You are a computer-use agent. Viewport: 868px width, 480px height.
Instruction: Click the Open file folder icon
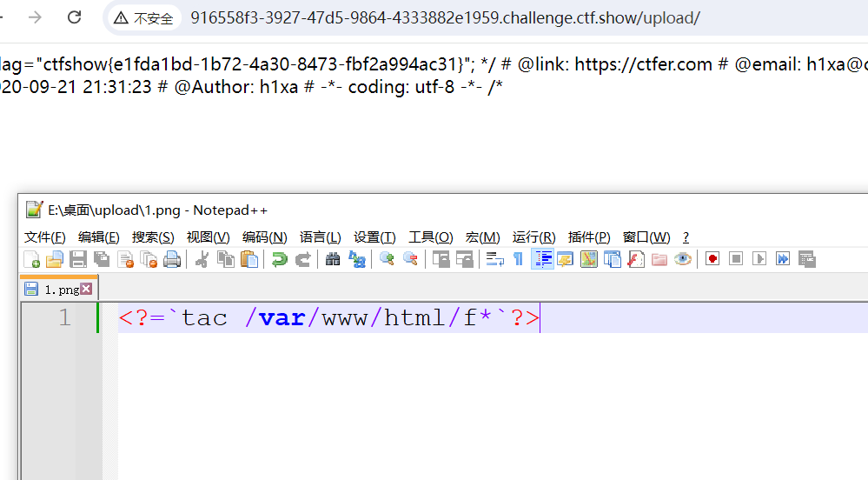55,259
